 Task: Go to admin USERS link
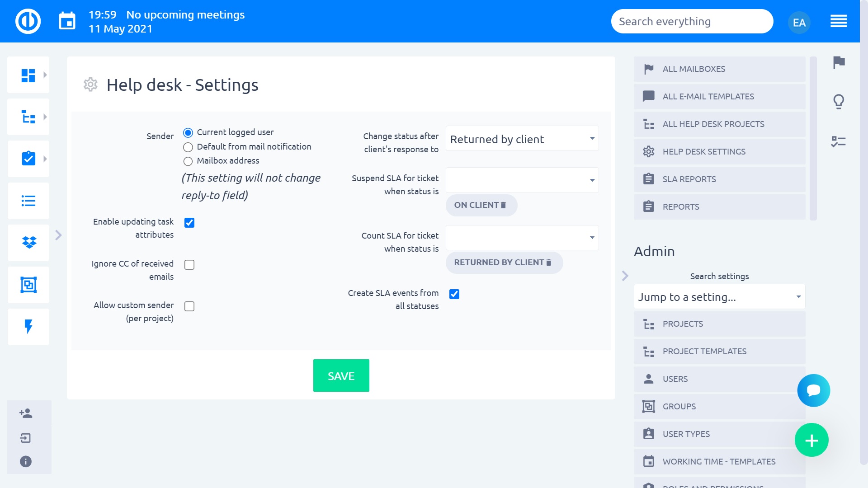pyautogui.click(x=719, y=379)
